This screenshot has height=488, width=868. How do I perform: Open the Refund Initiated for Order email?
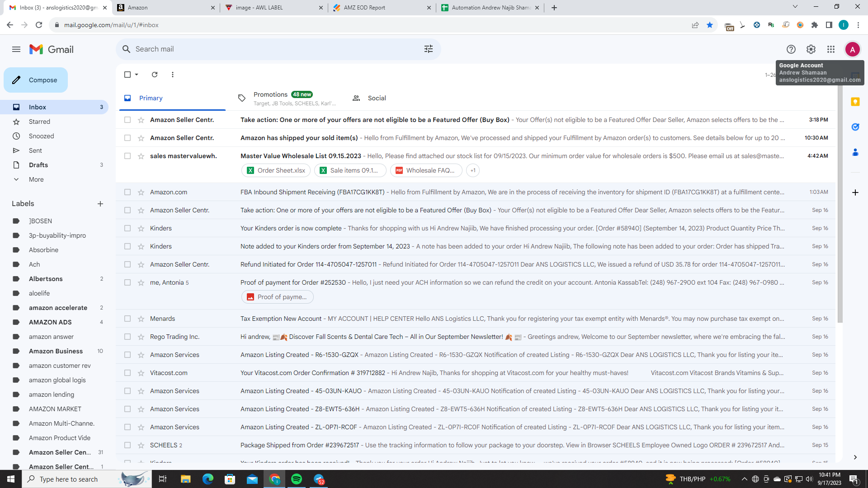click(476, 264)
